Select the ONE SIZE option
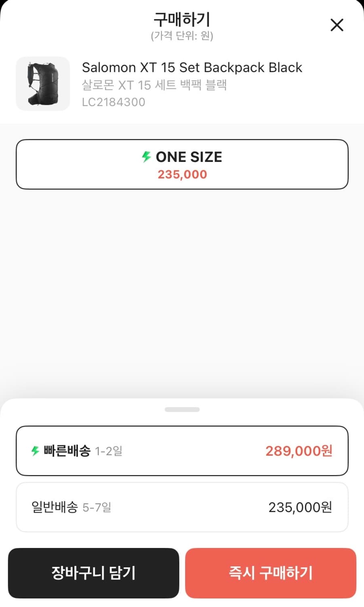The width and height of the screenshot is (364, 607). tap(182, 164)
